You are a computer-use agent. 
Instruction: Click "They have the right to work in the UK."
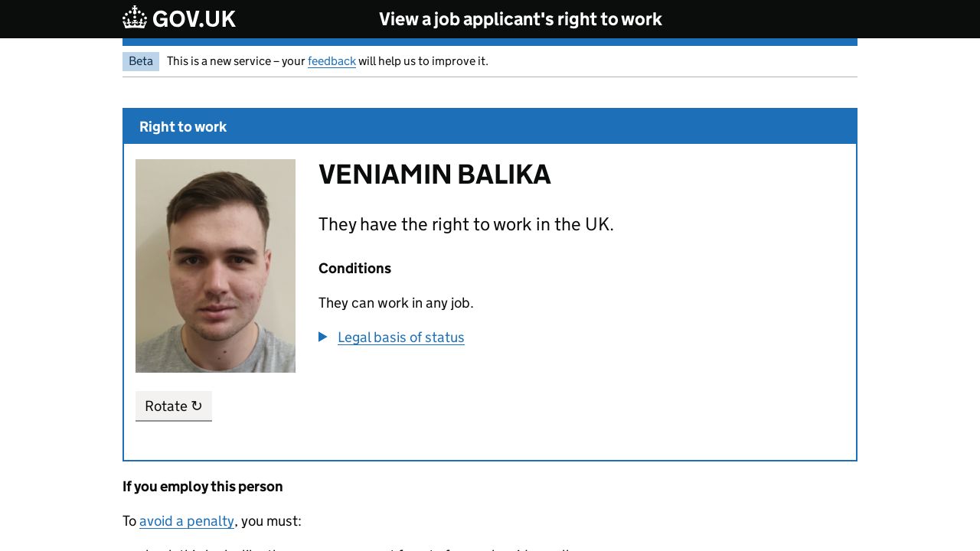(x=465, y=224)
